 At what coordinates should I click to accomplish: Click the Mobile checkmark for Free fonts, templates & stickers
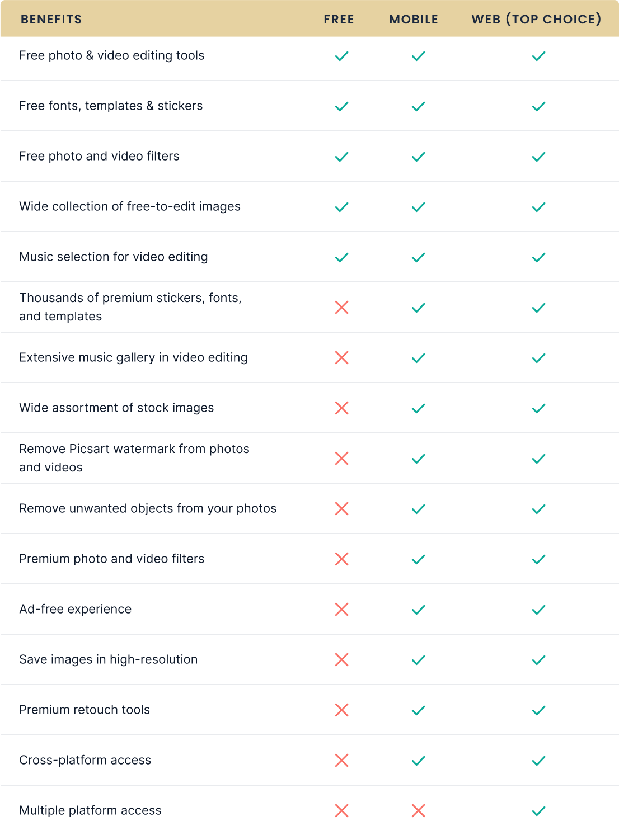coord(418,106)
